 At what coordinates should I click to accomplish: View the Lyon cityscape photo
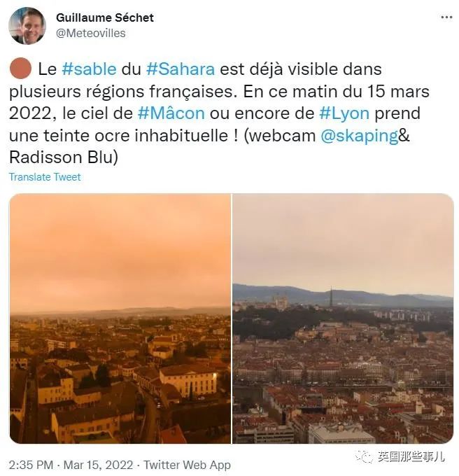343,318
